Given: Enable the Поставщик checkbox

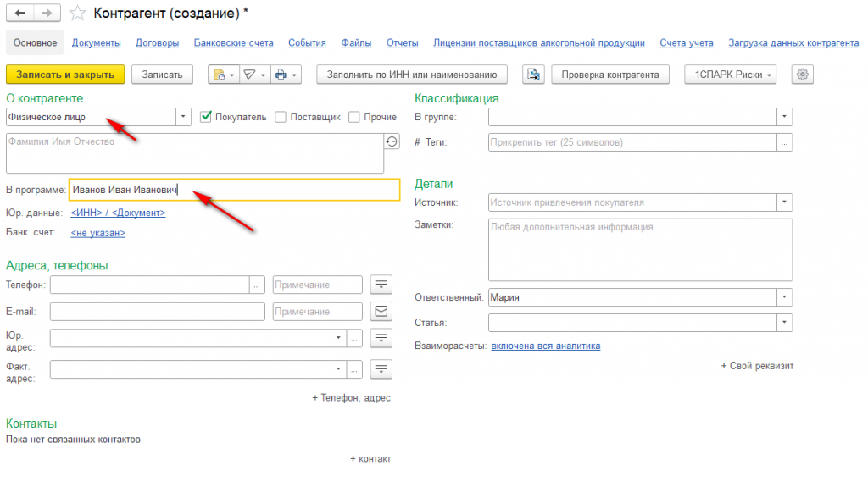Looking at the screenshot, I should (281, 117).
